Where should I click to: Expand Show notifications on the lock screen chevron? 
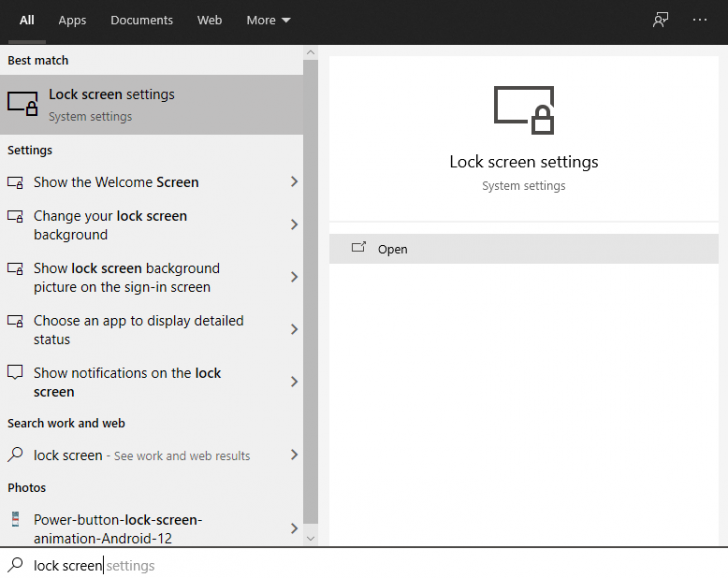[x=294, y=382]
